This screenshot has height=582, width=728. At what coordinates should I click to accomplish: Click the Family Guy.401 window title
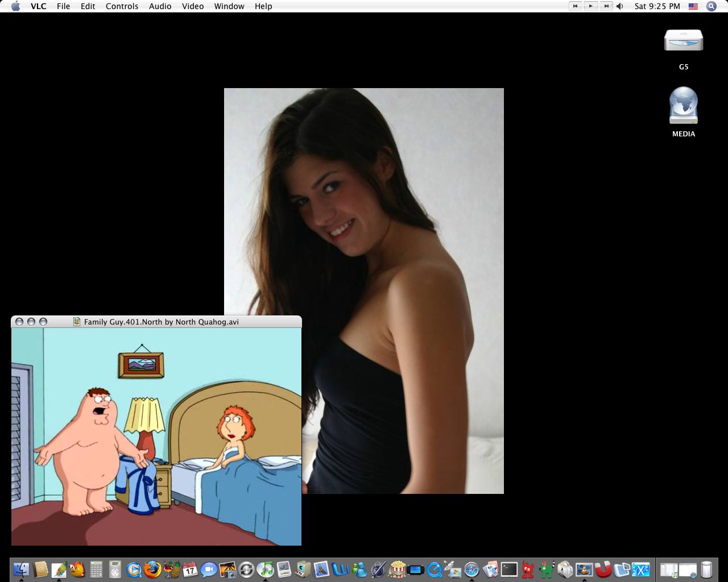tap(162, 322)
